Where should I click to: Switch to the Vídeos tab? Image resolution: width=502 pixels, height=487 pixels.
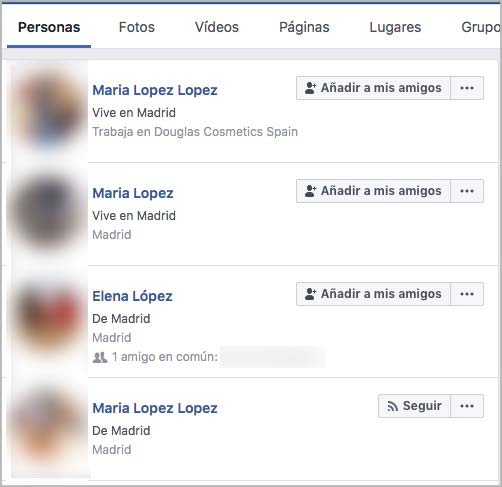click(217, 27)
